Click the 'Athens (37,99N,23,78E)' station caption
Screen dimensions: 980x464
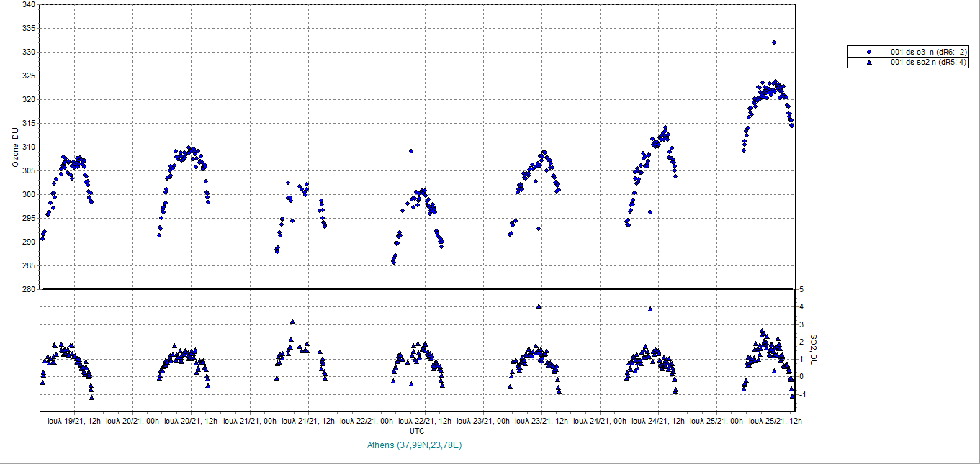coord(414,445)
